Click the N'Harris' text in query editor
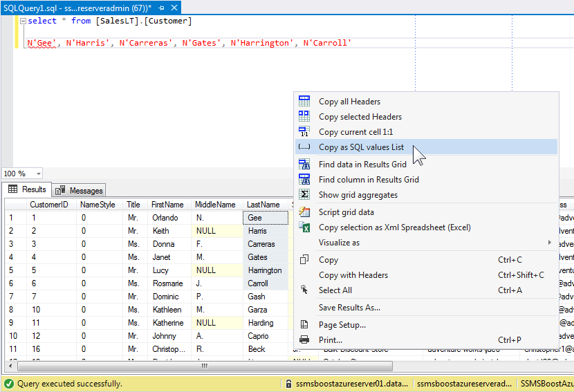This screenshot has height=392, width=574. [88, 43]
